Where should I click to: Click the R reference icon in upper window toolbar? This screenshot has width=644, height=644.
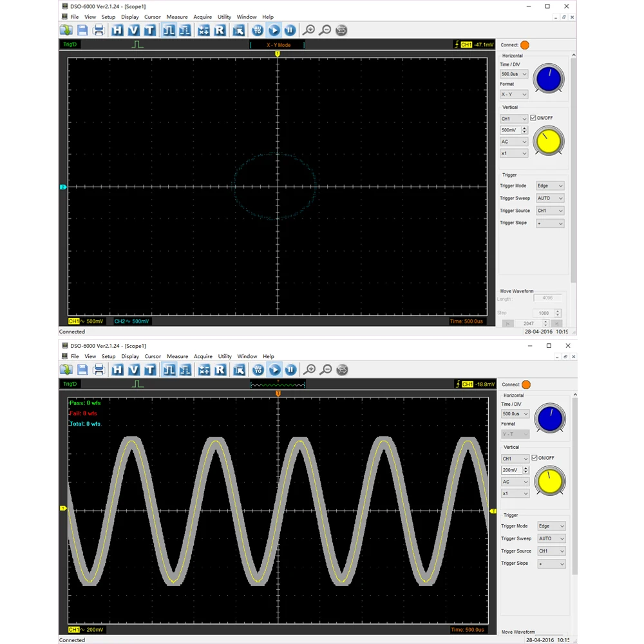(x=220, y=30)
